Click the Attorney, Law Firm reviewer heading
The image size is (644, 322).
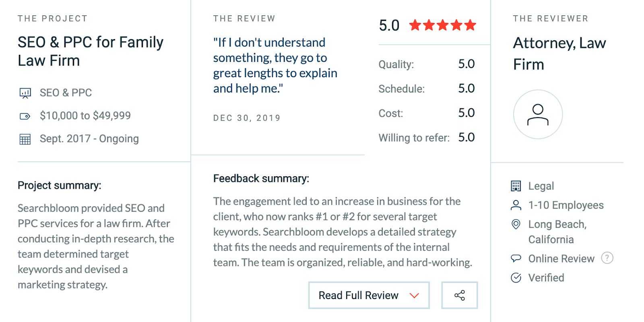pos(559,54)
